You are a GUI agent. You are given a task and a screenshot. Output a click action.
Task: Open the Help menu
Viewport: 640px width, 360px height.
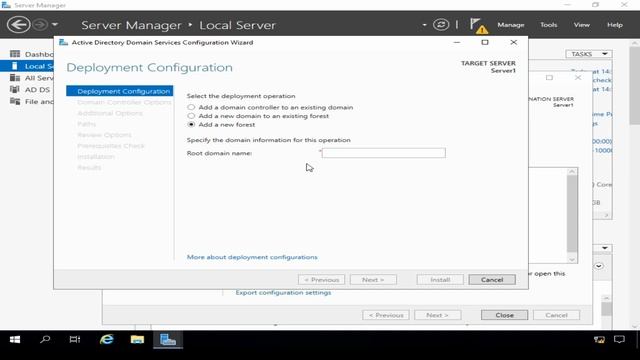(615, 25)
